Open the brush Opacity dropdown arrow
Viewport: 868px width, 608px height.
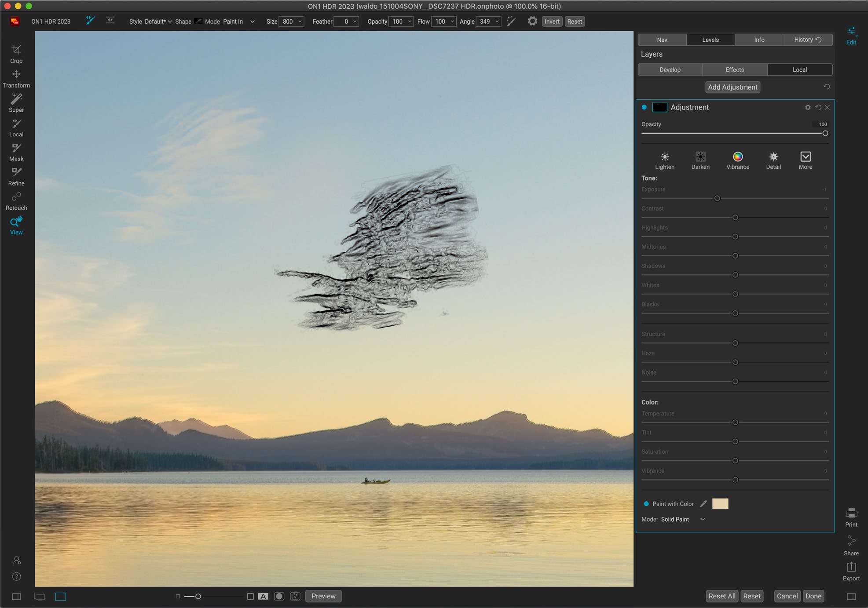click(x=410, y=22)
